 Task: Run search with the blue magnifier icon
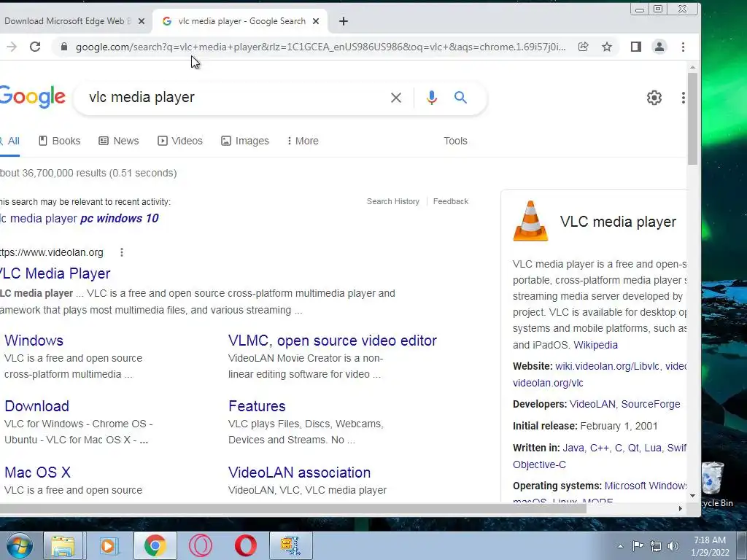[460, 98]
